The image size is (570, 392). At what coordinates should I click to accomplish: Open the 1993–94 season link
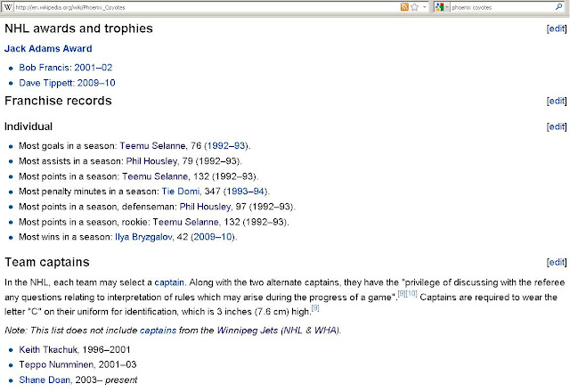click(x=246, y=192)
